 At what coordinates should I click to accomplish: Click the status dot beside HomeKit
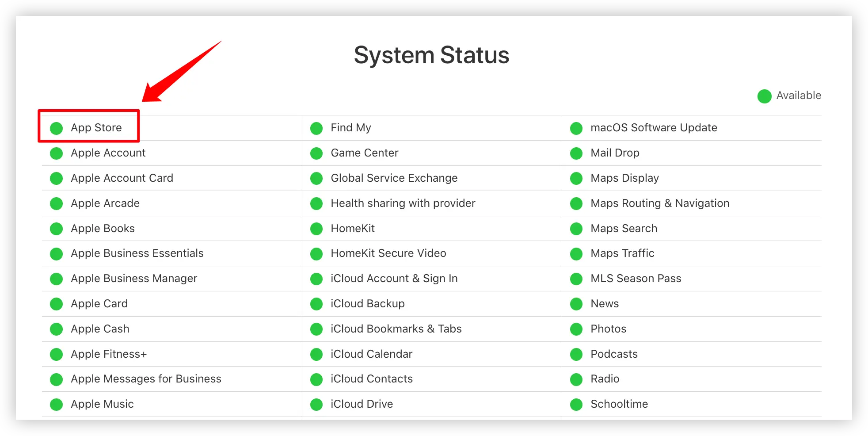click(x=316, y=229)
